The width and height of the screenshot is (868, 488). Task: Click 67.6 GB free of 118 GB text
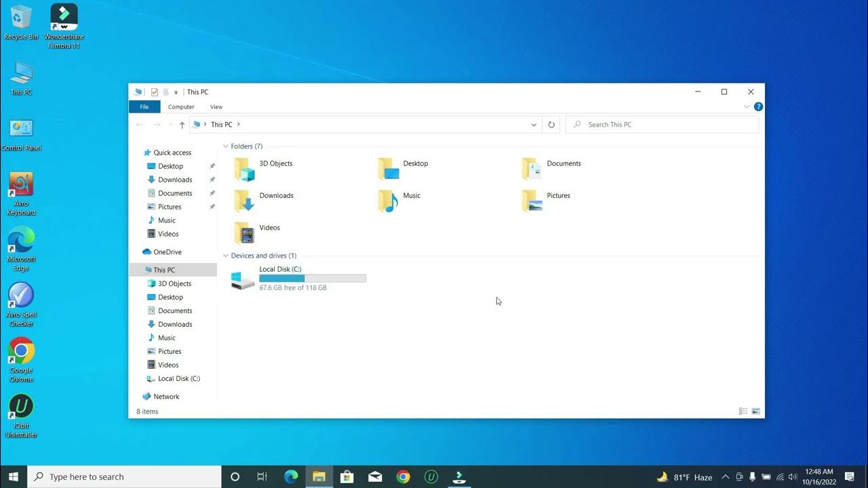point(293,288)
